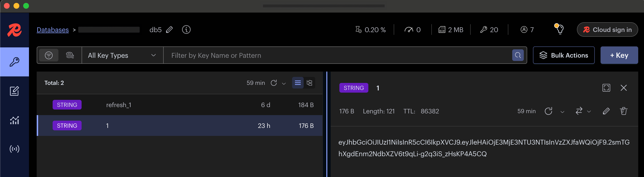This screenshot has width=644, height=177.
Task: Select the key named 1 row
Action: 180,125
